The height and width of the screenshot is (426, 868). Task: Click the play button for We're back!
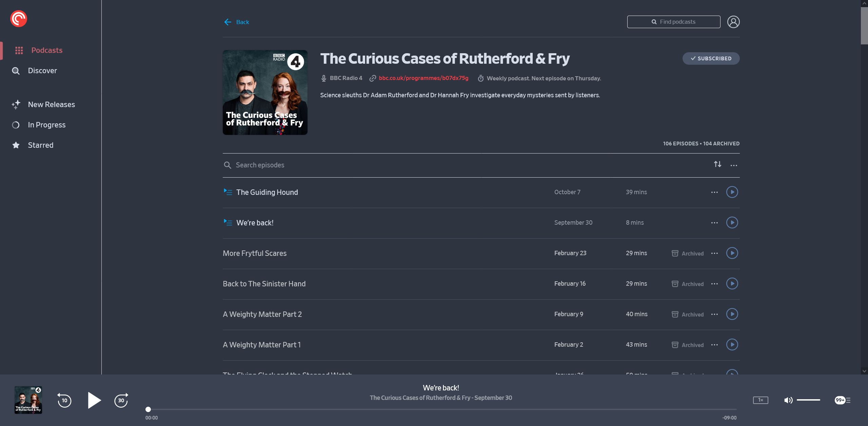click(732, 222)
